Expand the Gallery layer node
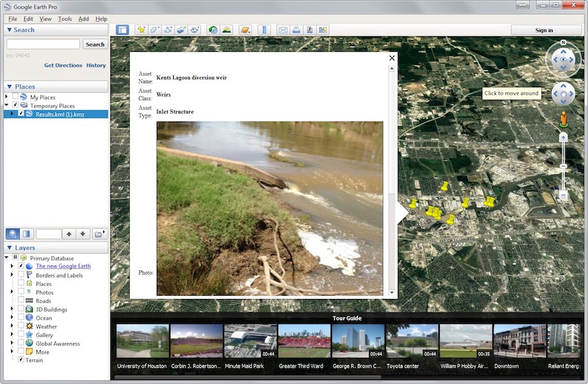 12,334
